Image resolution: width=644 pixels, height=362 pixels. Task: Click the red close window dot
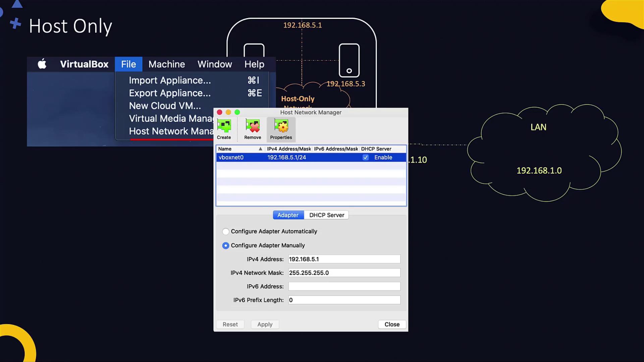pyautogui.click(x=220, y=112)
